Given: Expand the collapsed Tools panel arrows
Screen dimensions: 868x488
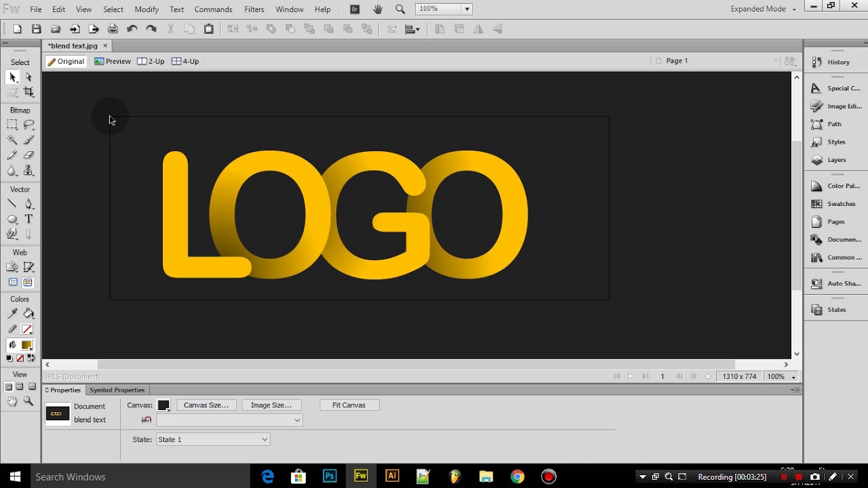Looking at the screenshot, I should point(5,43).
